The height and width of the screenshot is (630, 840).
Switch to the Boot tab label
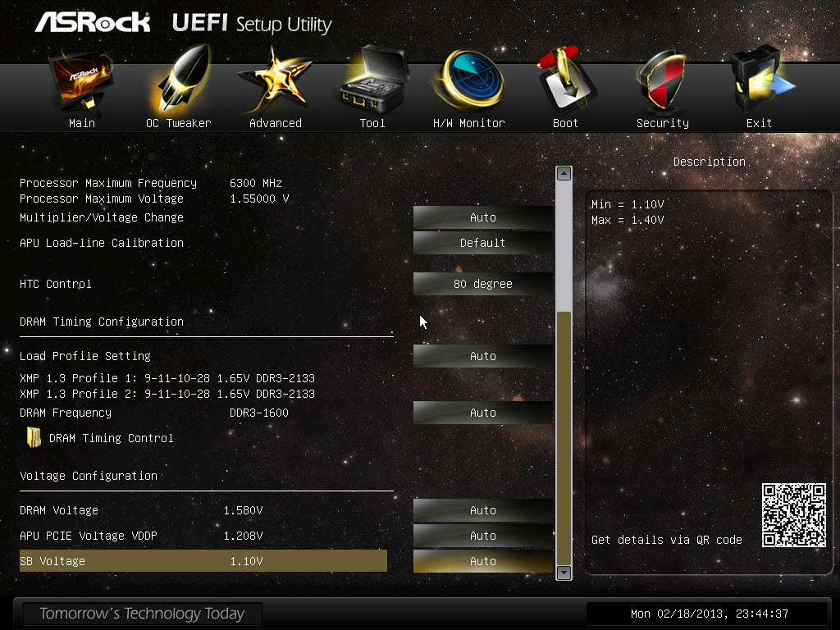(x=566, y=123)
